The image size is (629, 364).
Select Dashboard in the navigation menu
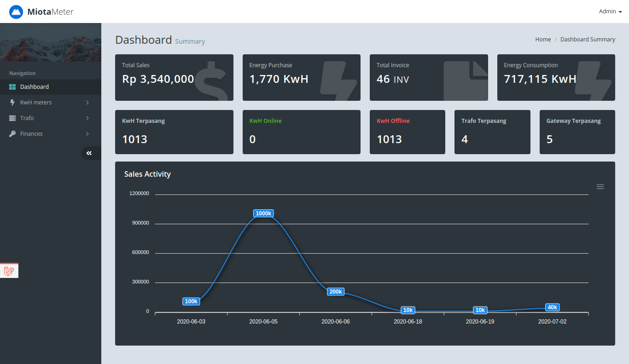35,87
